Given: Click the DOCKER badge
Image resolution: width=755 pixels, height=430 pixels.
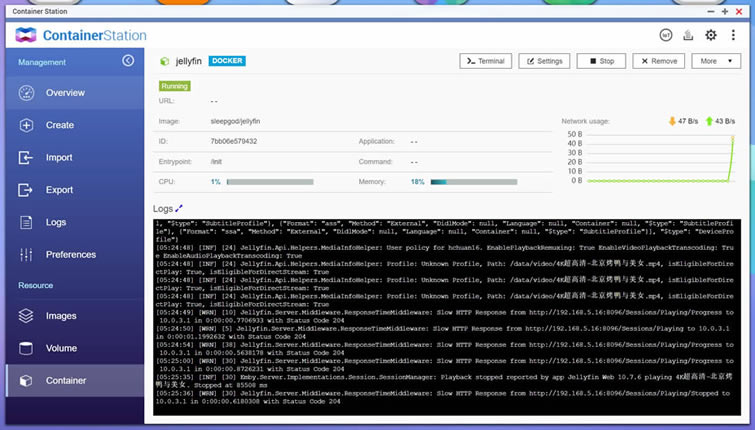Looking at the screenshot, I should [x=227, y=61].
